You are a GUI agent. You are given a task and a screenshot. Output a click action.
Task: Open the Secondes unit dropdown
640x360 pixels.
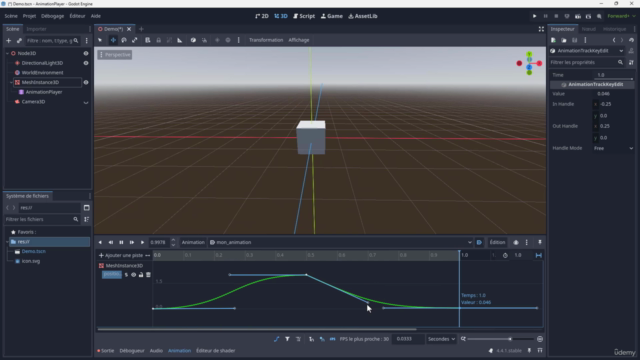tap(441, 339)
